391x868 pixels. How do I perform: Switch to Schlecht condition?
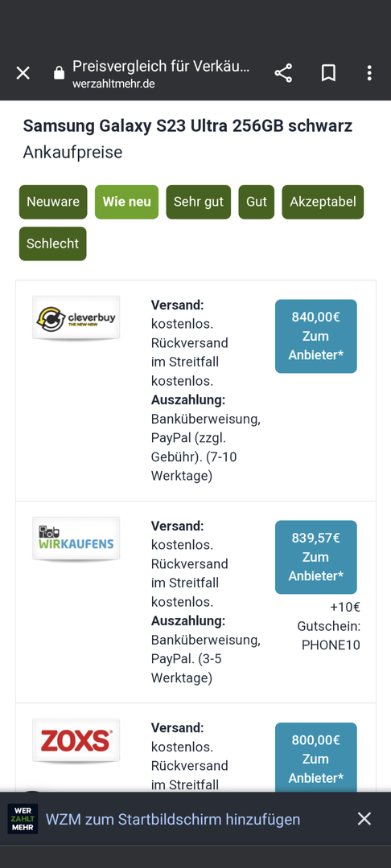[x=52, y=244]
